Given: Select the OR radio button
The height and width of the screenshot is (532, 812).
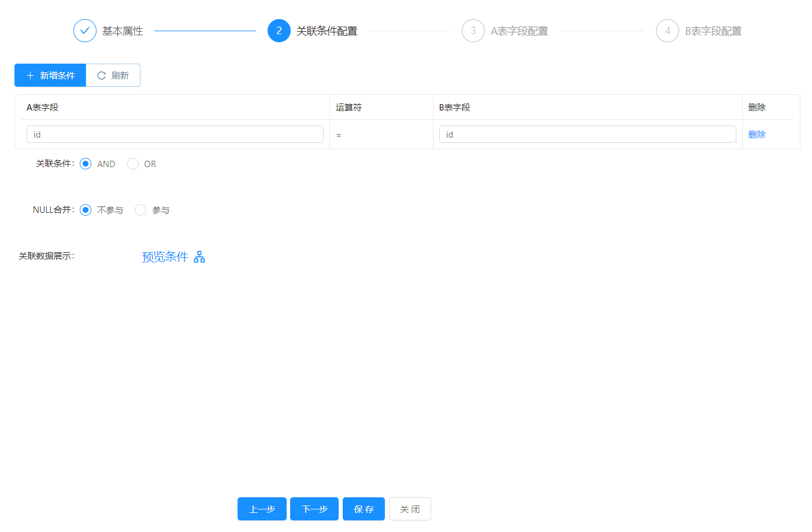Looking at the screenshot, I should (133, 164).
